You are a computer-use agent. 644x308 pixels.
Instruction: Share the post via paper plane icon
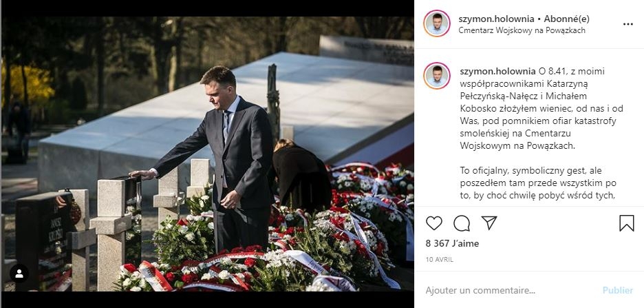[x=489, y=223]
